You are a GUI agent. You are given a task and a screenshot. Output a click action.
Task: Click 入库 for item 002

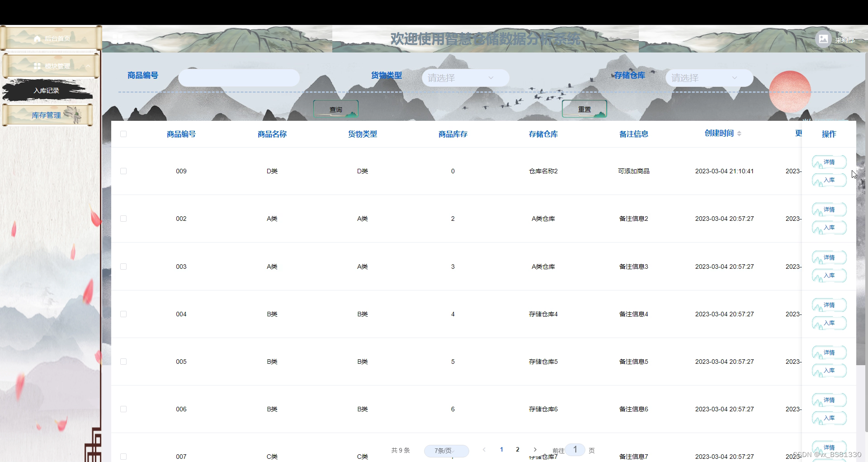click(x=829, y=228)
